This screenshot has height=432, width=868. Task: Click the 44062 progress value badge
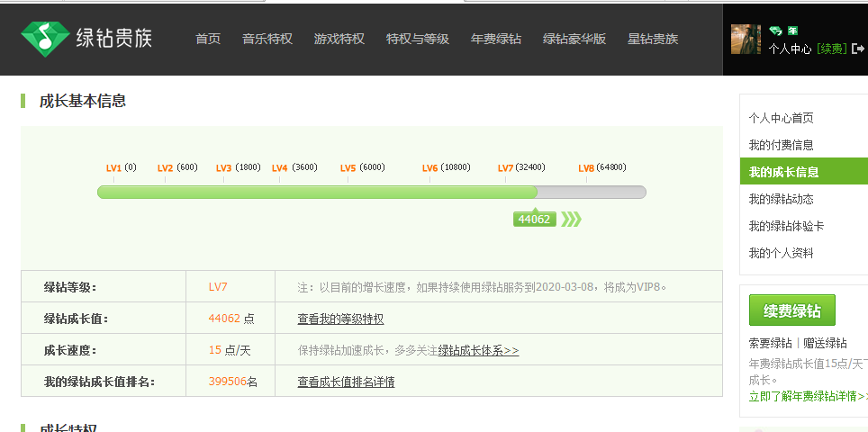click(x=534, y=220)
